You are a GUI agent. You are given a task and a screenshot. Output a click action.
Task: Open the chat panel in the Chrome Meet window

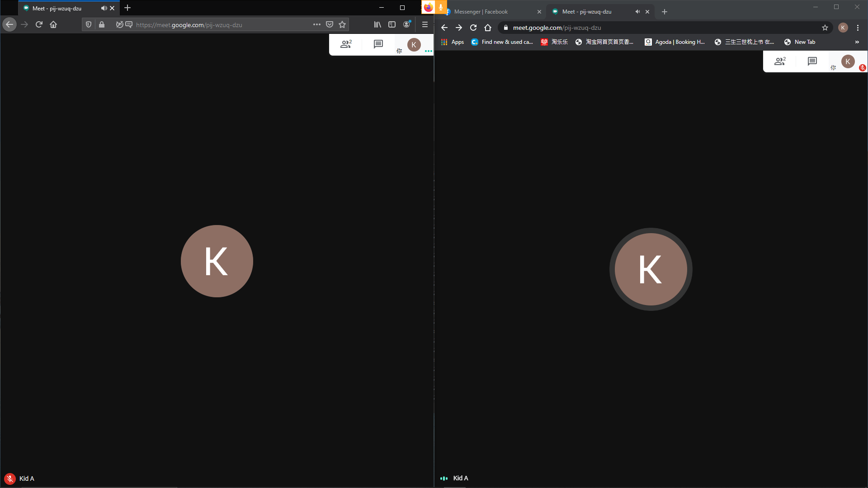[x=812, y=61]
